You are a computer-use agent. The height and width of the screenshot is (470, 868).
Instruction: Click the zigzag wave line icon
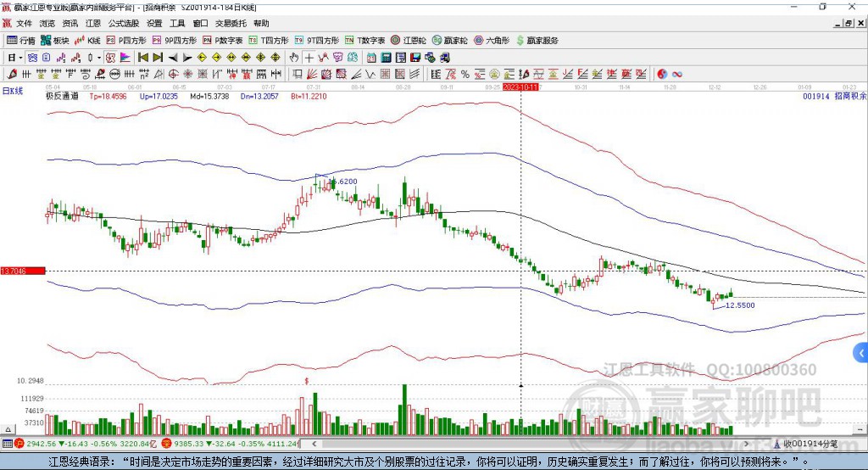(x=370, y=74)
